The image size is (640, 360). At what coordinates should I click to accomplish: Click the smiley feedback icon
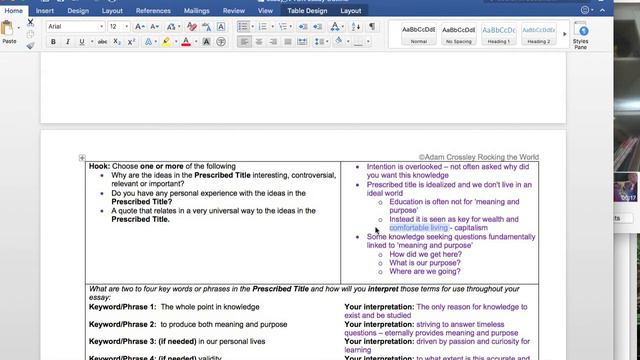[x=585, y=10]
